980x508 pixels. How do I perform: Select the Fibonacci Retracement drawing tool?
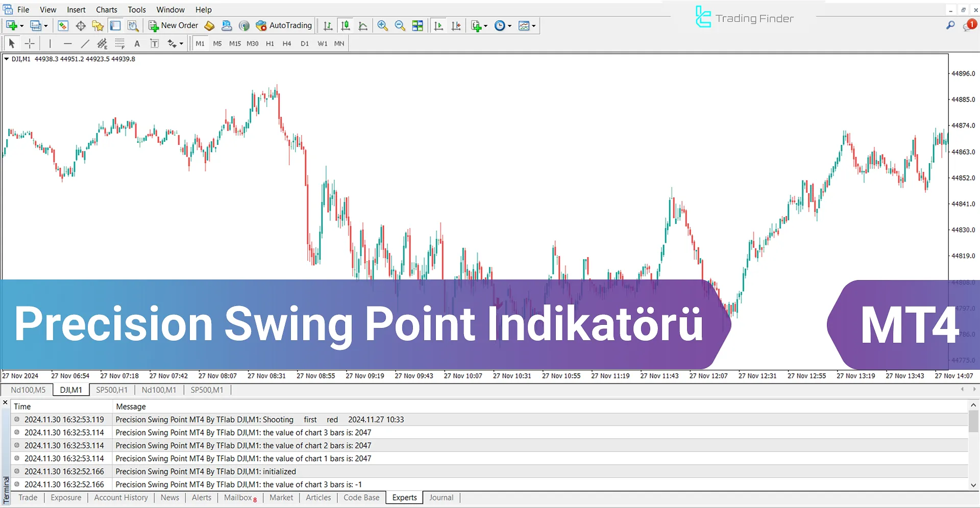[x=119, y=43]
